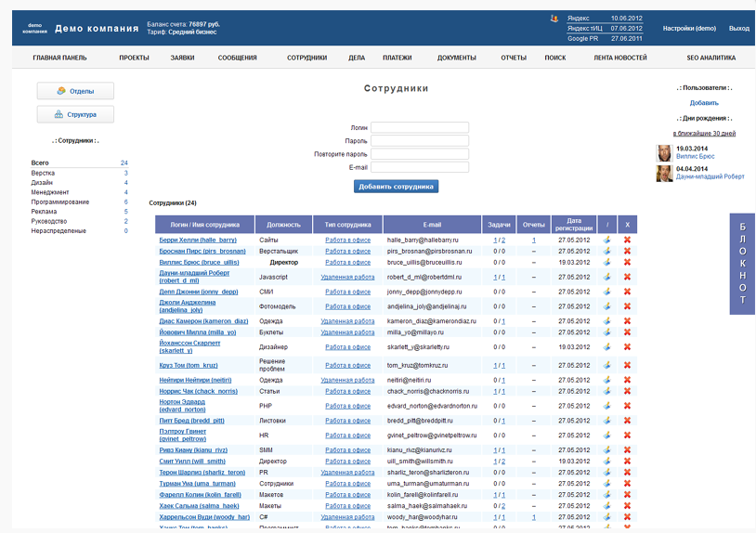Open the Блокнот side tab

[742, 264]
